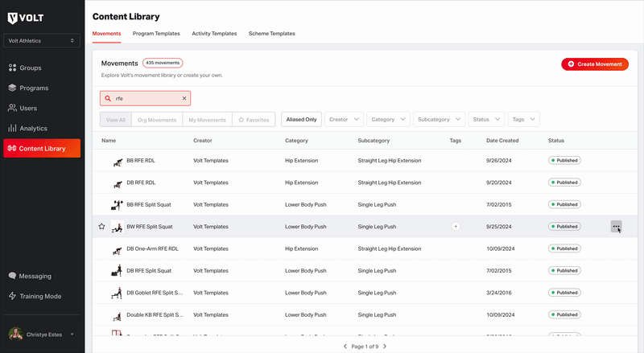Expand the Creator filter dropdown
Image resolution: width=644 pixels, height=353 pixels.
click(x=344, y=120)
